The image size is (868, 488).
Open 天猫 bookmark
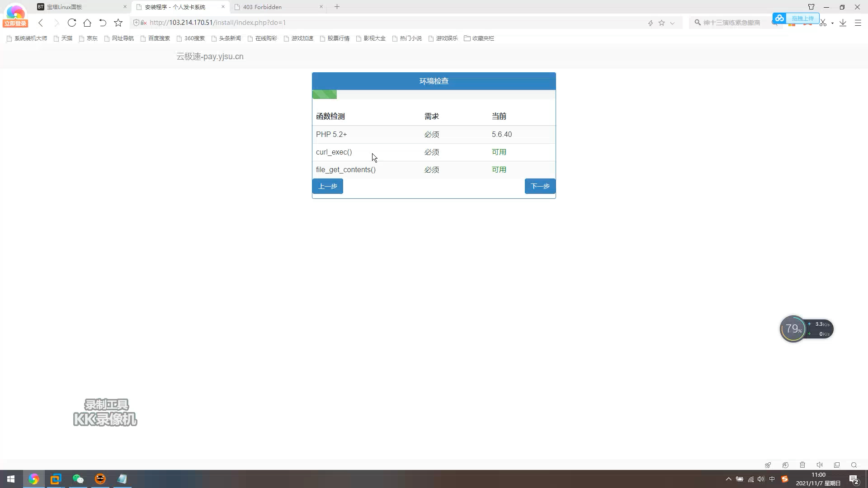[63, 38]
